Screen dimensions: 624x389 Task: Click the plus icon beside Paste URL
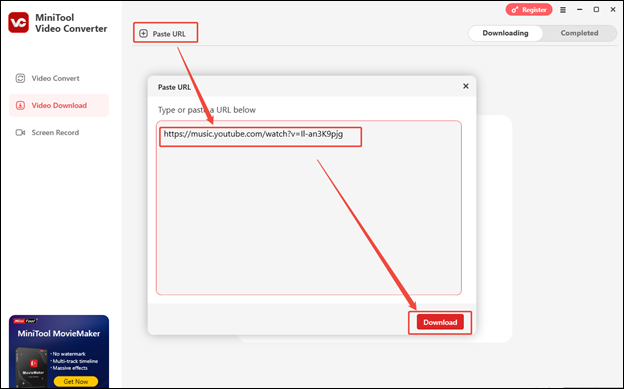point(143,33)
